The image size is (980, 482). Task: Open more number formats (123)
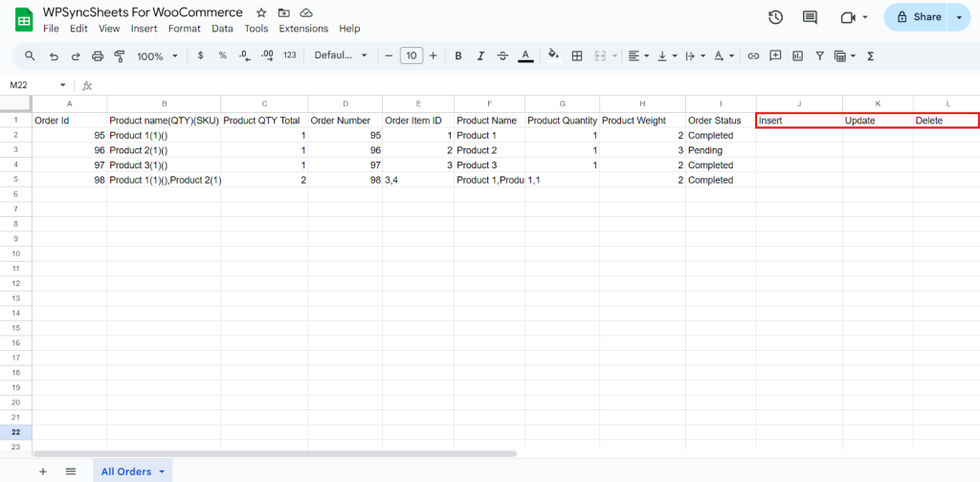[289, 55]
